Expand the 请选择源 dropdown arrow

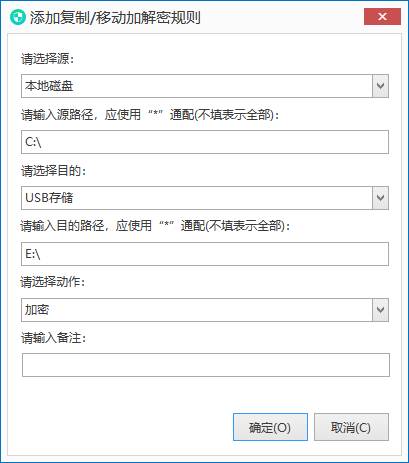click(x=380, y=86)
